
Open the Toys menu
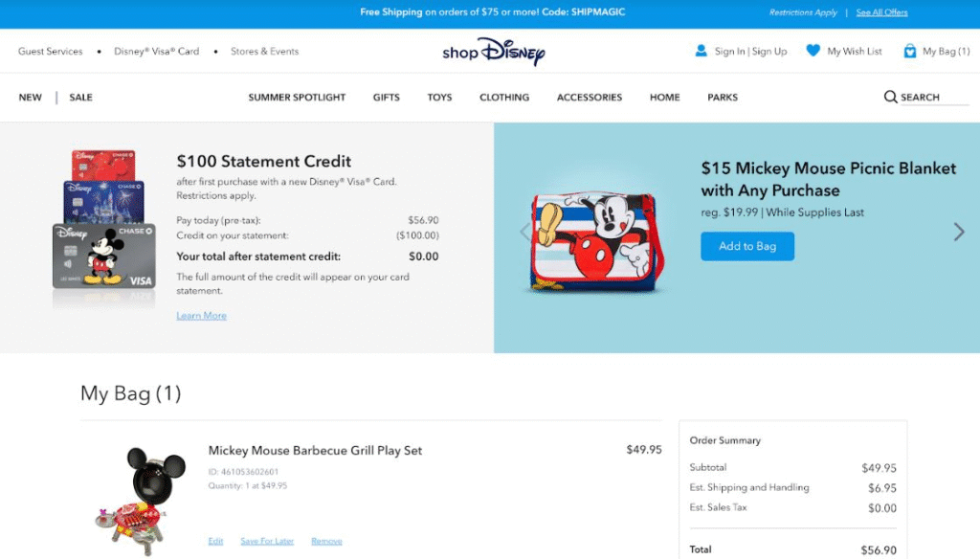(x=439, y=98)
